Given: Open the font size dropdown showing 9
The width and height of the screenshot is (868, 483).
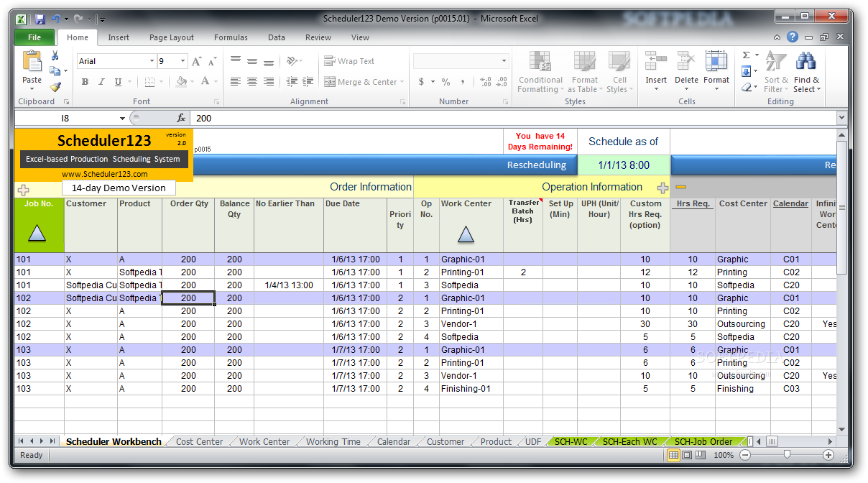Looking at the screenshot, I should [183, 61].
